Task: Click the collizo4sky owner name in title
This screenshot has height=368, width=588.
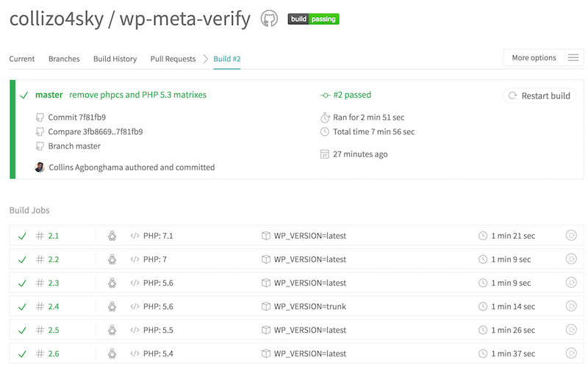Action: point(56,18)
